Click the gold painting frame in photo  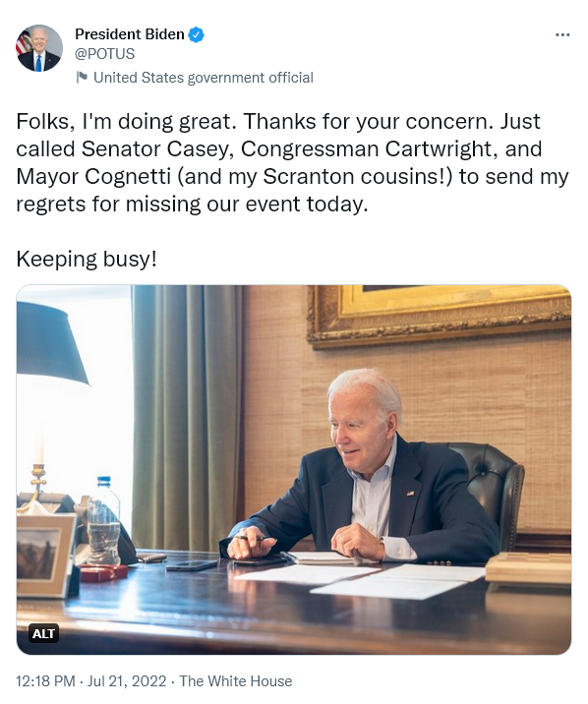[439, 317]
